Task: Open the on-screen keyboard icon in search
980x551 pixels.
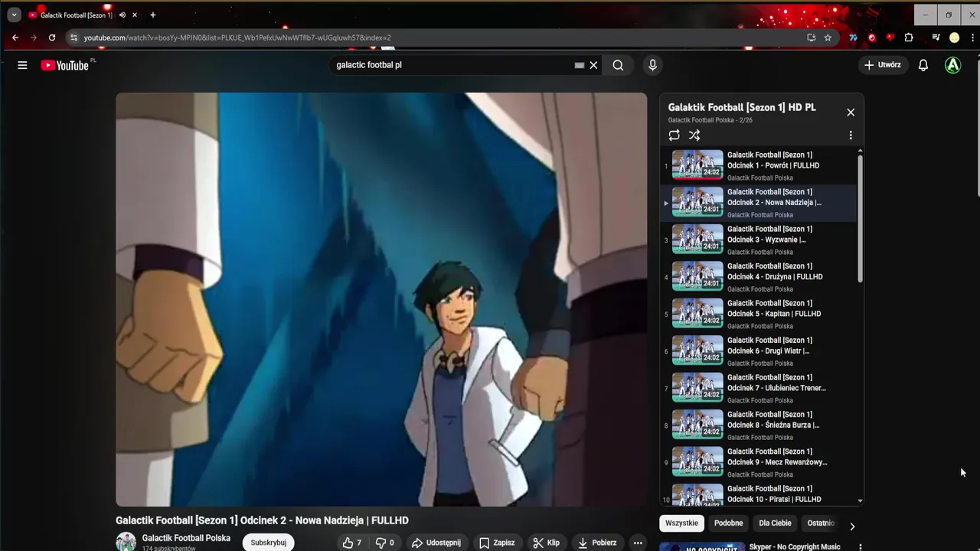Action: click(580, 65)
